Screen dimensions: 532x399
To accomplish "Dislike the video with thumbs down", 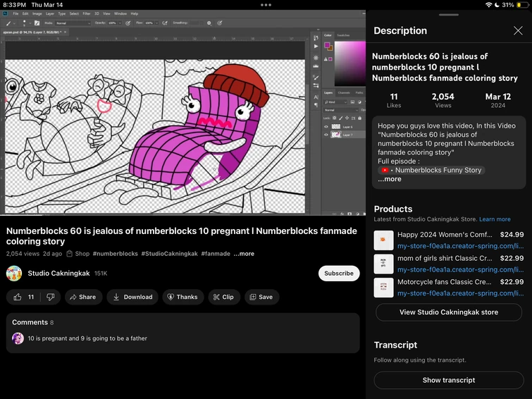I will coord(50,297).
